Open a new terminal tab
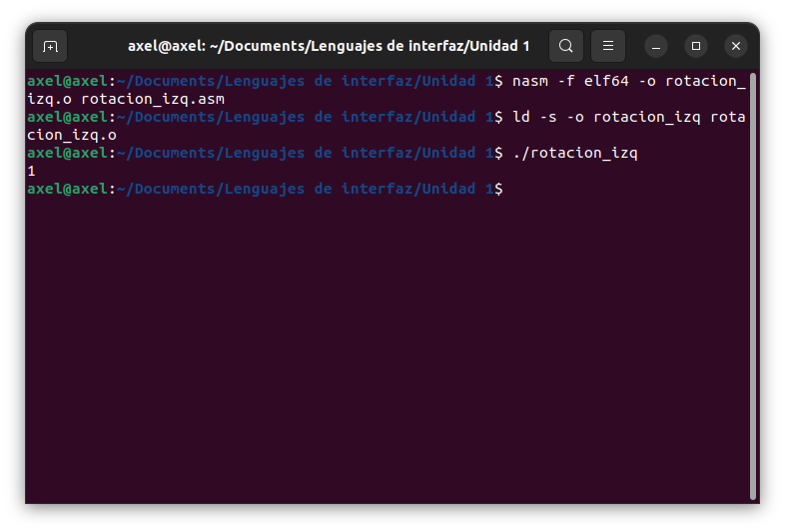 [x=50, y=46]
